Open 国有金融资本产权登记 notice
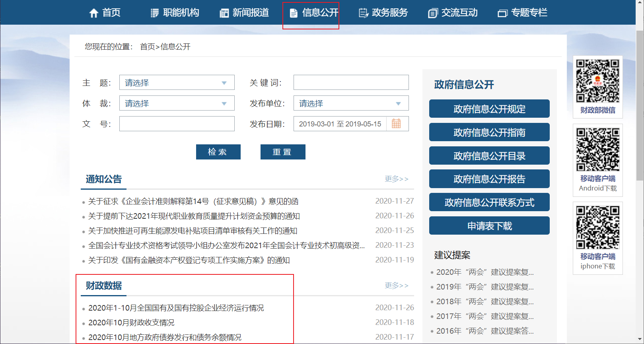Viewport: 644px width, 344px height. point(189,260)
